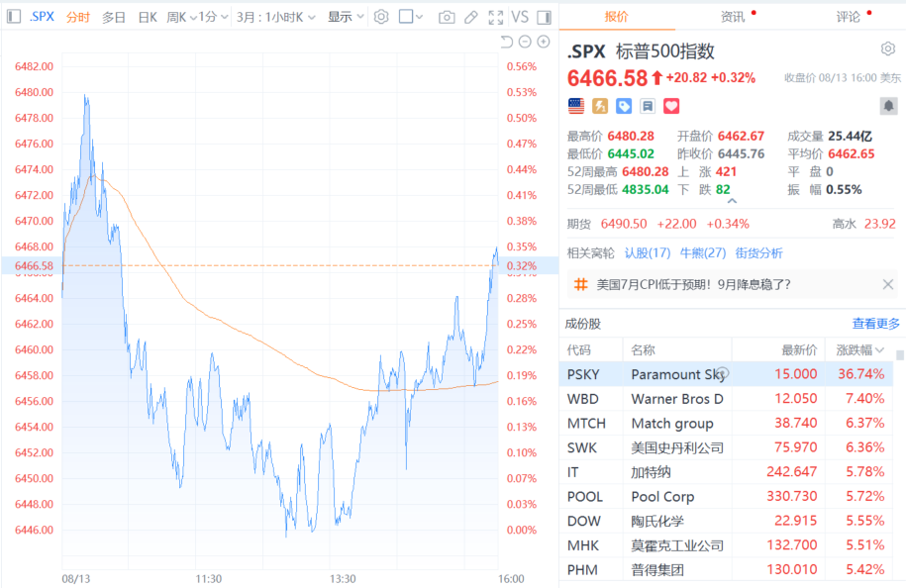Click the orange hashtag topic icon
Screen dimensions: 906x588
(580, 284)
